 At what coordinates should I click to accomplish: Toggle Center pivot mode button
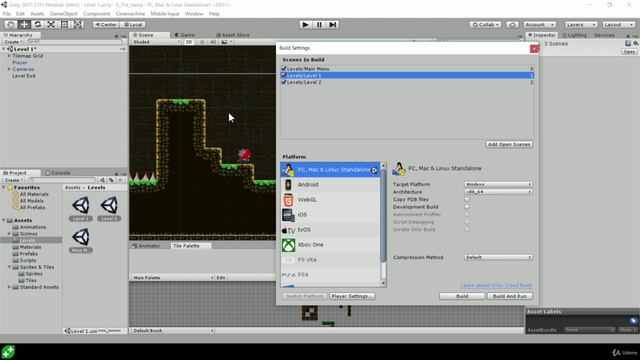106,24
